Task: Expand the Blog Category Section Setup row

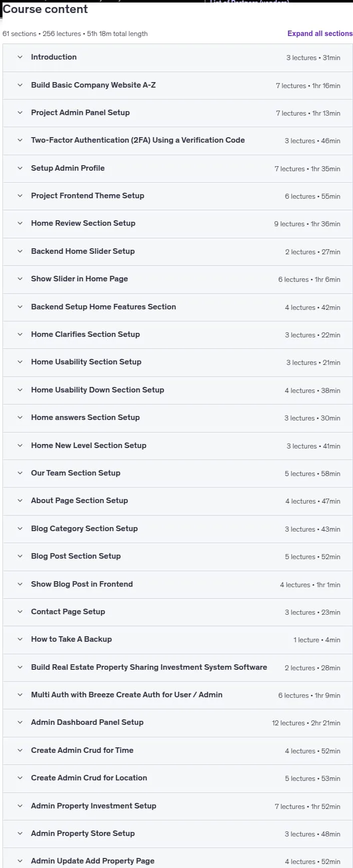Action: [178, 529]
